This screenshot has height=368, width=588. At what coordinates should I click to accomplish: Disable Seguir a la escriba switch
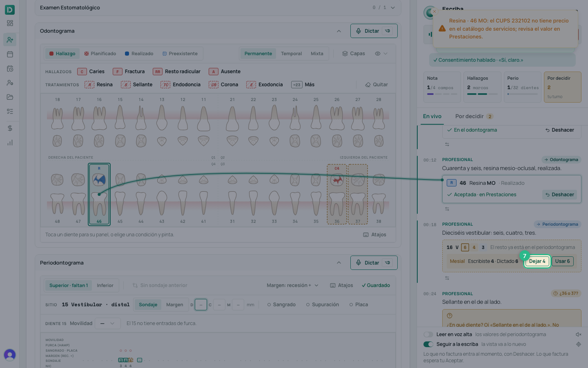click(428, 344)
